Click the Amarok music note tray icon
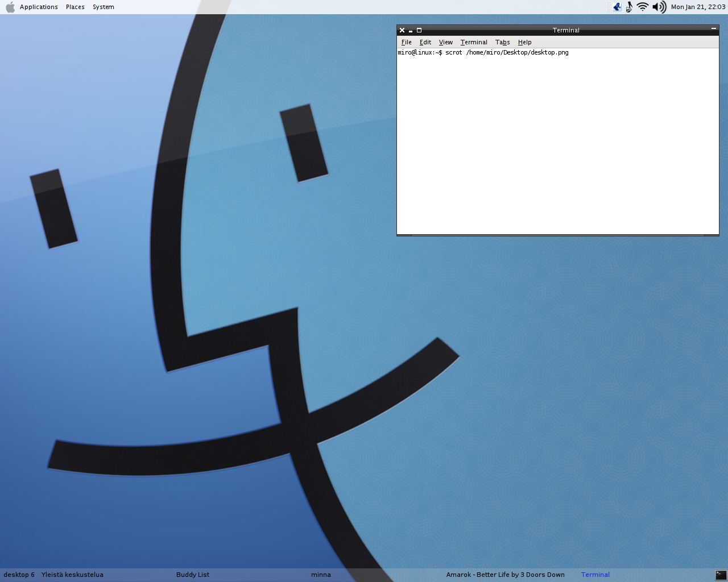The height and width of the screenshot is (582, 728). pyautogui.click(x=629, y=7)
